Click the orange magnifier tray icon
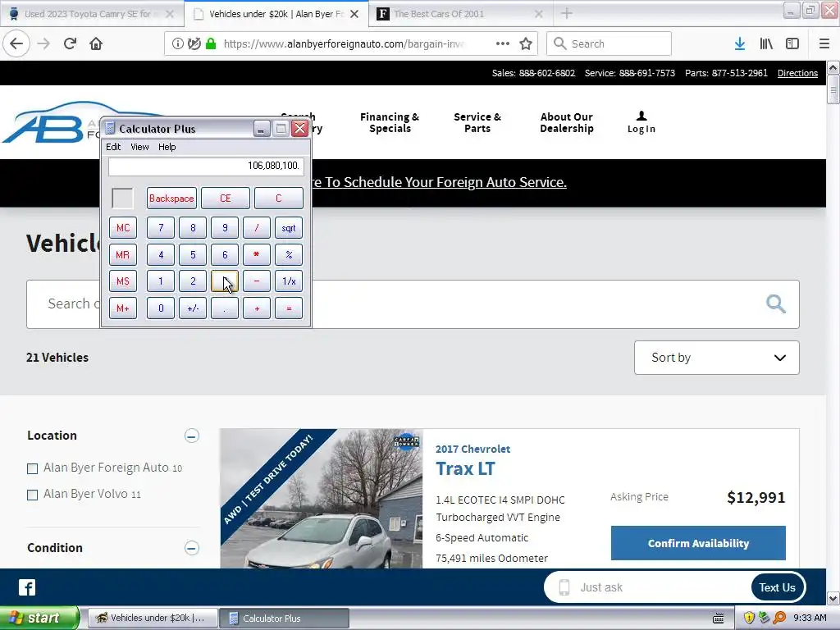 (779, 618)
